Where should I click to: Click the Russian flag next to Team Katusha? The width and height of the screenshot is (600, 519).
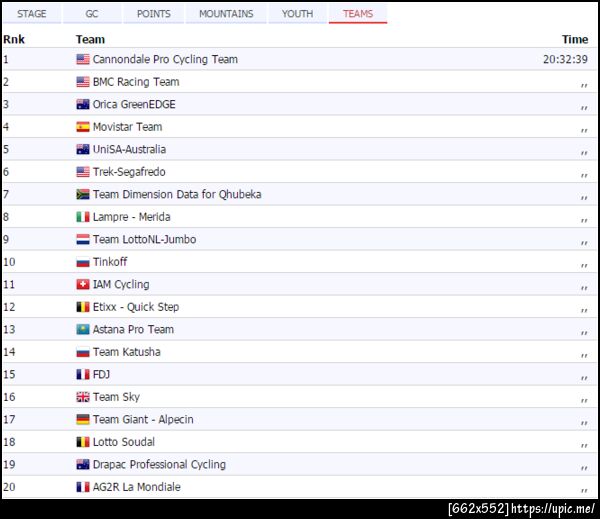(83, 352)
